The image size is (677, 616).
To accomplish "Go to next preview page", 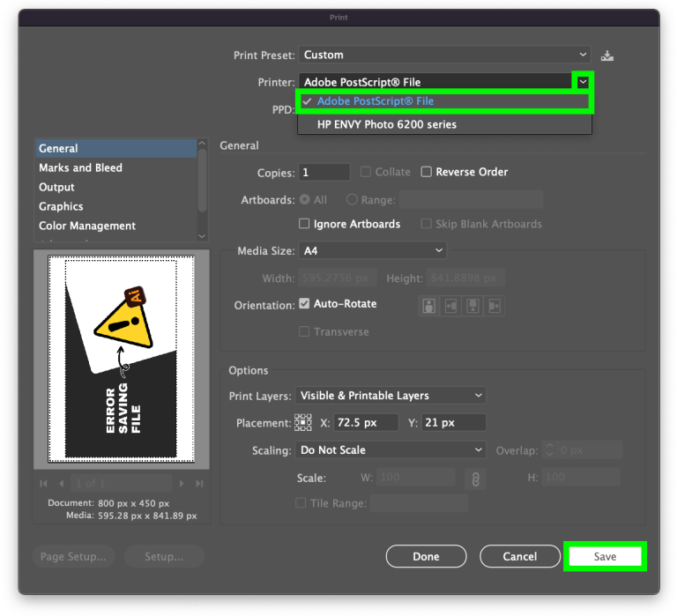I will coord(182,484).
